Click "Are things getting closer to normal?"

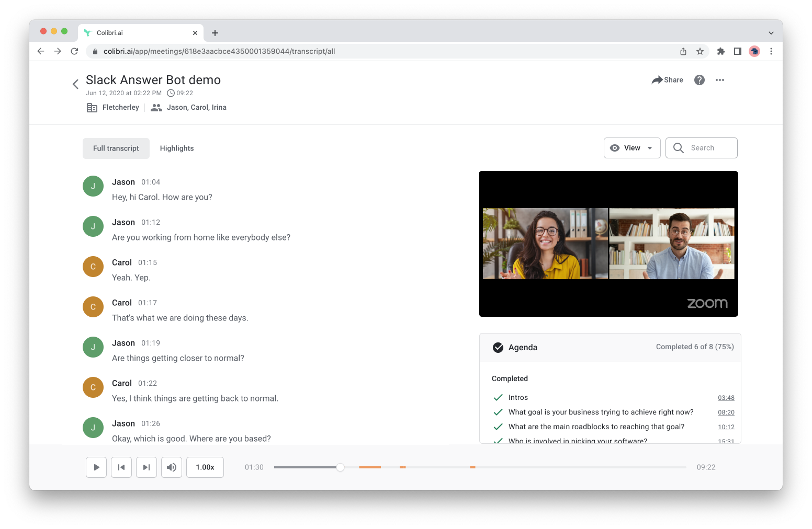[178, 358]
